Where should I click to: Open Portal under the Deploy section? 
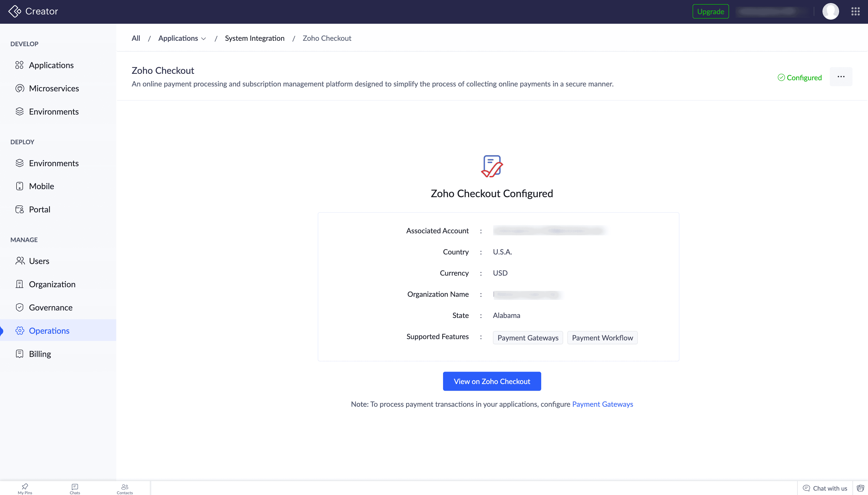point(40,209)
